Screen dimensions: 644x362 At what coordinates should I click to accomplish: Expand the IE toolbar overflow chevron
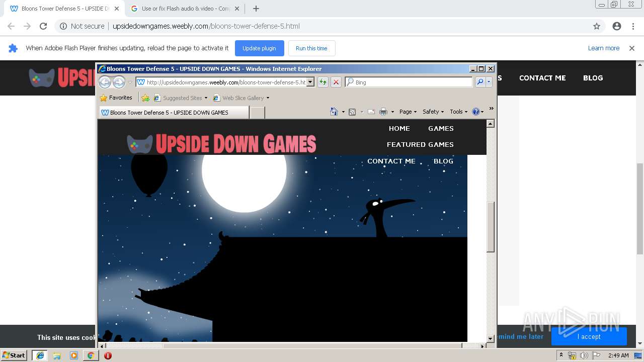click(x=492, y=108)
